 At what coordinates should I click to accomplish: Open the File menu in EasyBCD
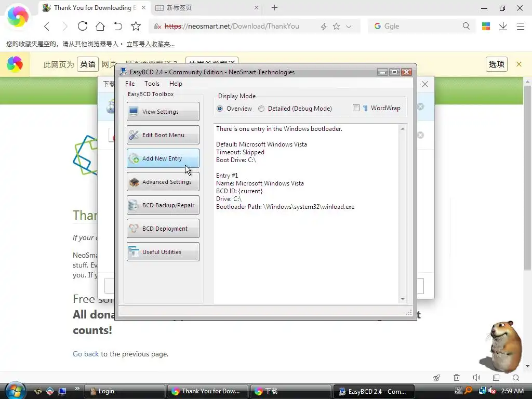click(x=129, y=84)
